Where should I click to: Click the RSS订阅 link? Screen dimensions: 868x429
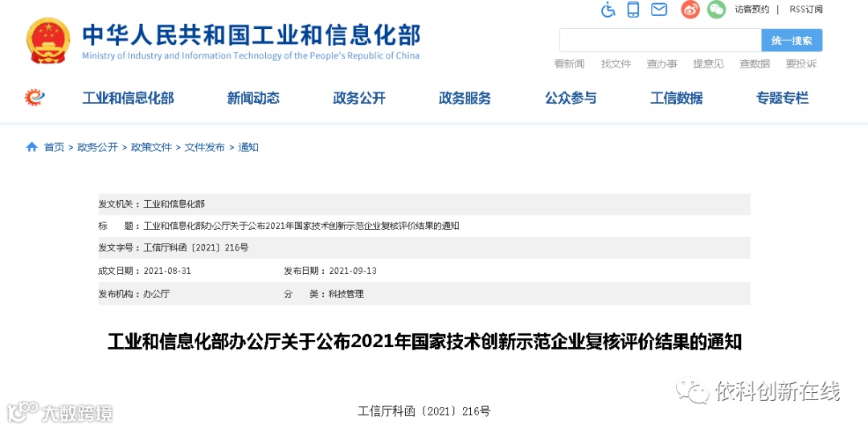806,10
